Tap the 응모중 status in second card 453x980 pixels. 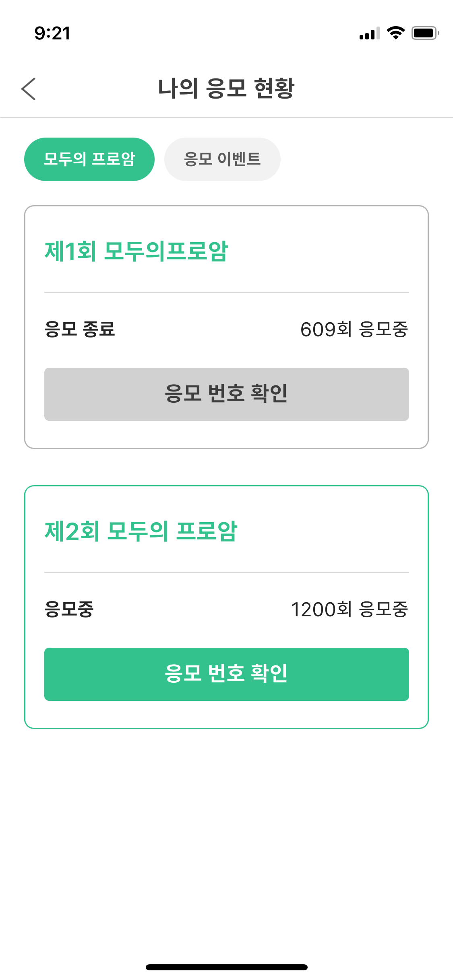click(69, 609)
